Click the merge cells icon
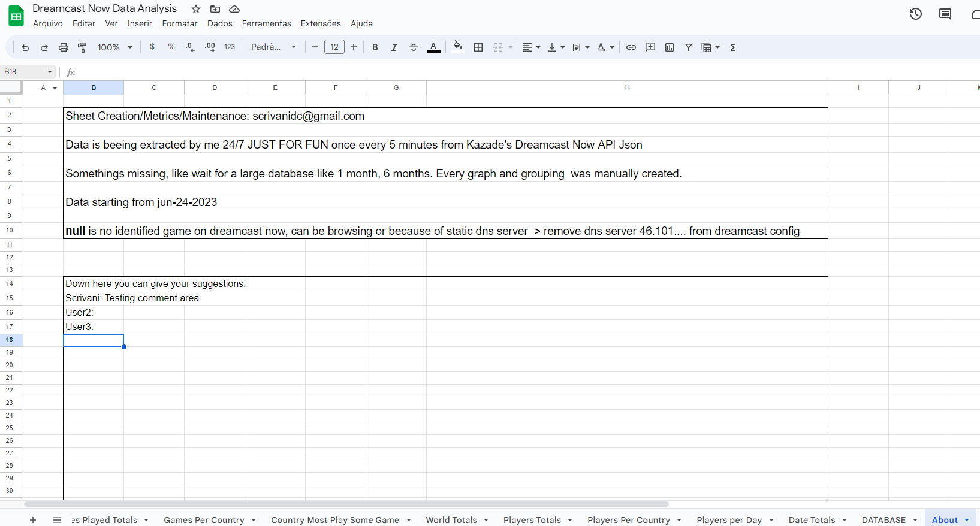 [x=498, y=47]
